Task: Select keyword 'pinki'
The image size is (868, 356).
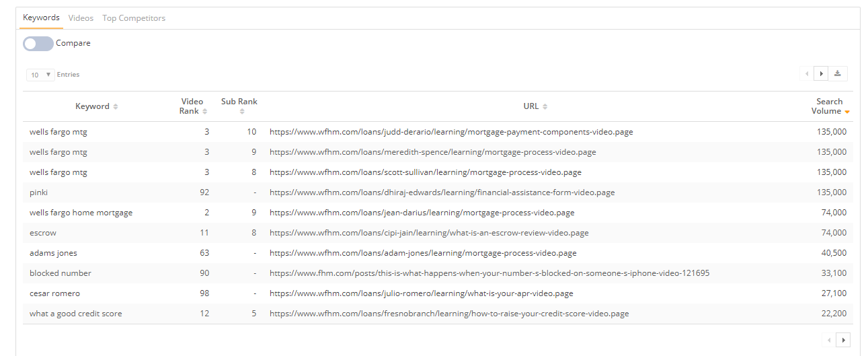Action: click(x=39, y=192)
